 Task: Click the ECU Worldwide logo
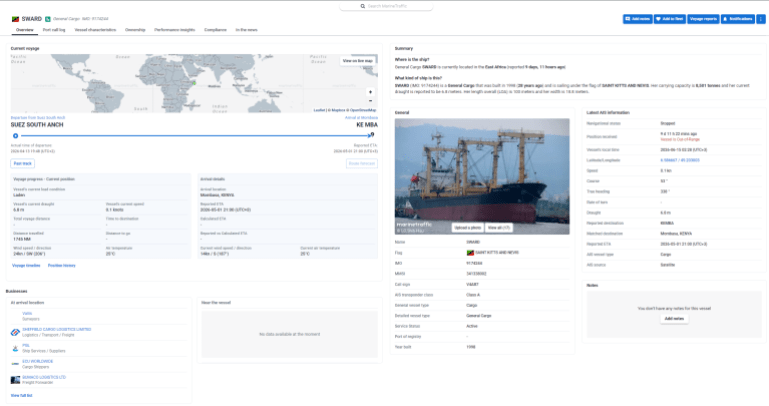point(15,364)
